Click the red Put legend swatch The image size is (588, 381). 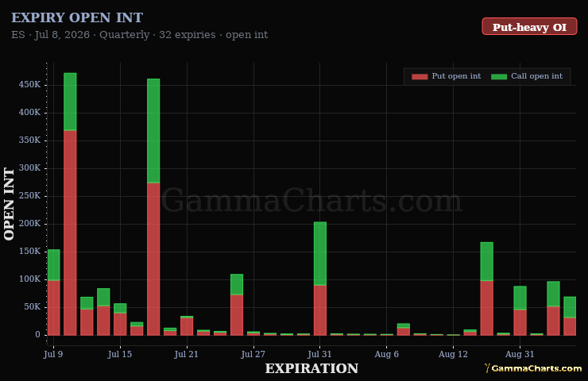click(420, 76)
